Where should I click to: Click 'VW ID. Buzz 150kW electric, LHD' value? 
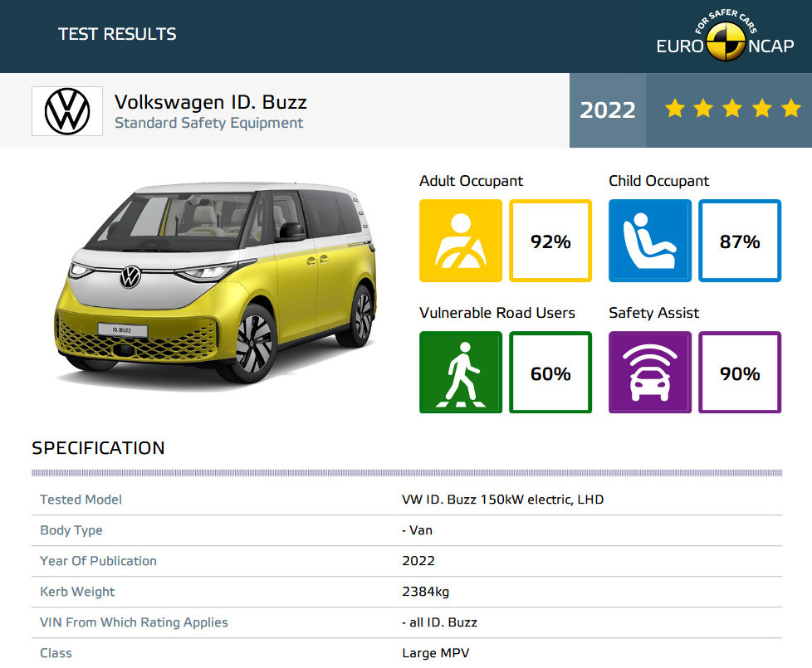[x=503, y=500]
